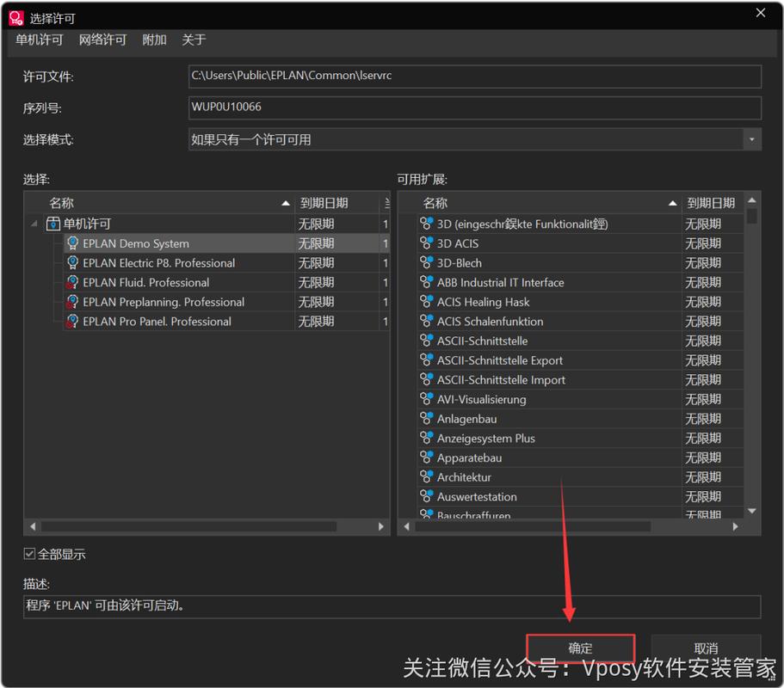Select the EPLAN Electric P8. Professional row

tap(227, 263)
